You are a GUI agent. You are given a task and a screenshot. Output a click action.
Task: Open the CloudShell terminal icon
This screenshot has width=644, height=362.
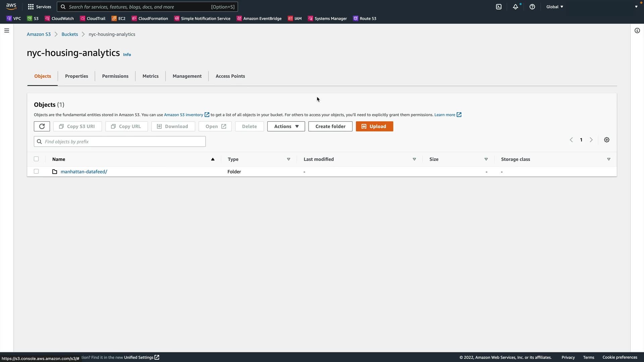[499, 7]
